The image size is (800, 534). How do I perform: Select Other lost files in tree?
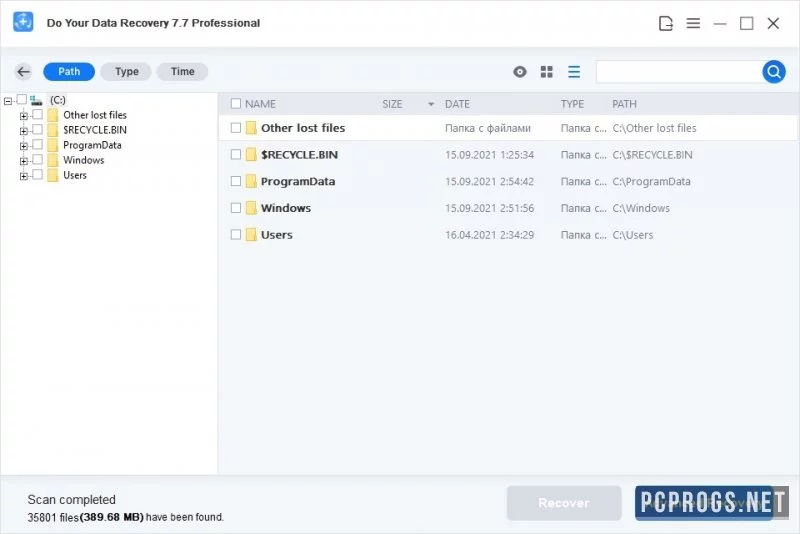point(95,115)
